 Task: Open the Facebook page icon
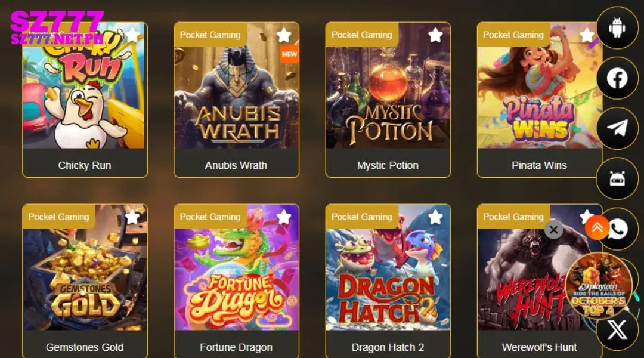click(x=617, y=78)
